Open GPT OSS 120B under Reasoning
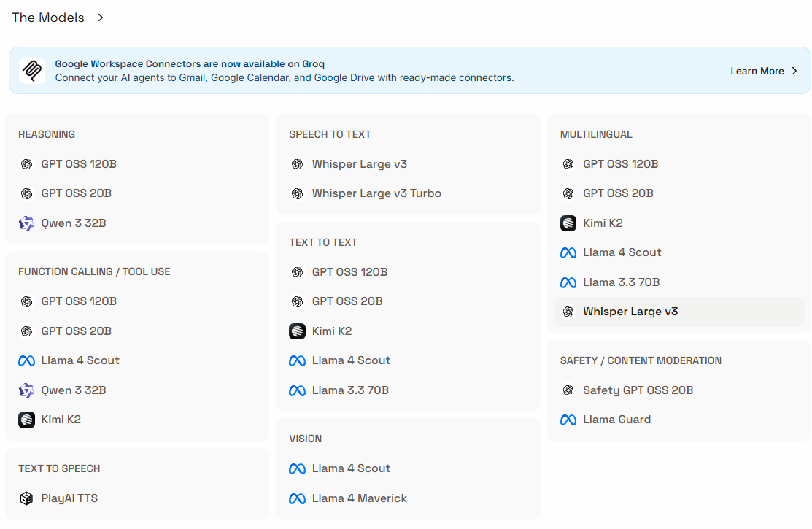 [79, 164]
